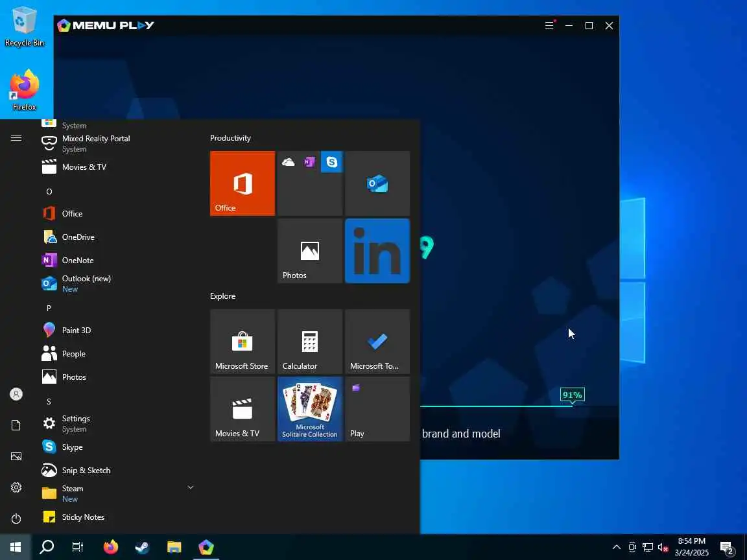Open the Play folder tile
This screenshot has height=560, width=747.
[x=377, y=409]
